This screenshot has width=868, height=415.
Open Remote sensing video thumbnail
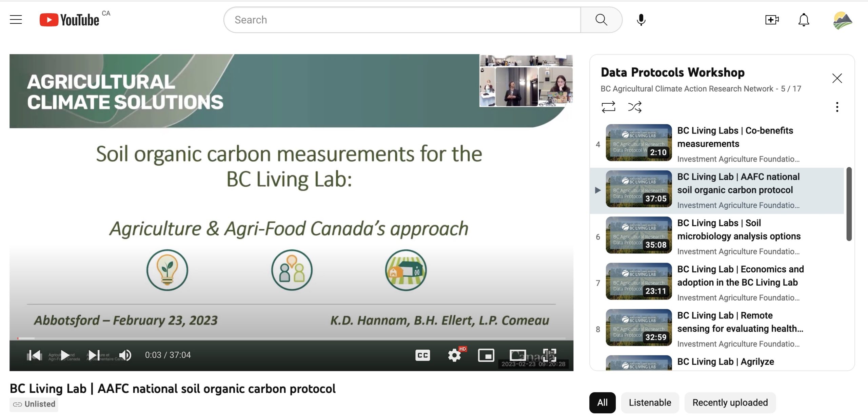coord(639,327)
